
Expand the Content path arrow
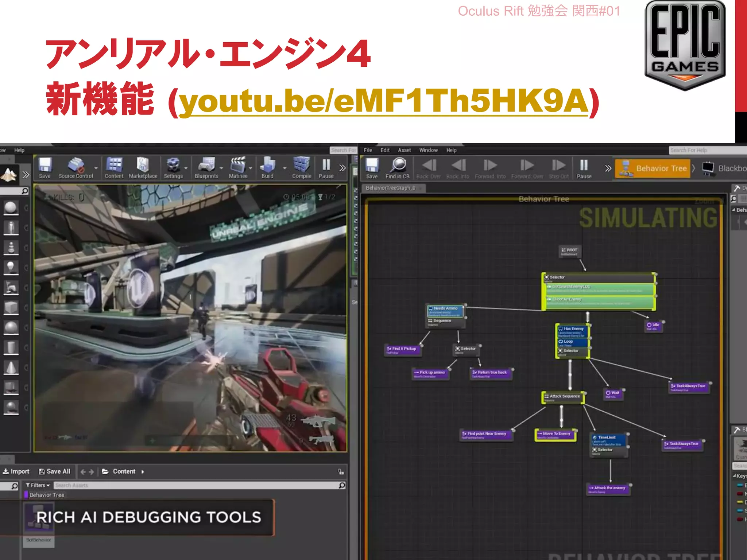(143, 472)
